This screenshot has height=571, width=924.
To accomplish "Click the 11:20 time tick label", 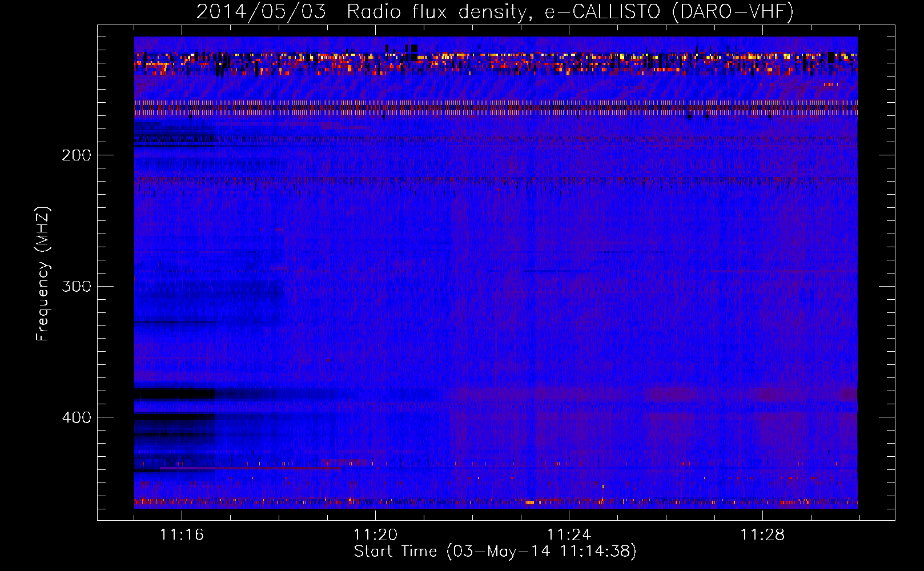I will pyautogui.click(x=375, y=535).
